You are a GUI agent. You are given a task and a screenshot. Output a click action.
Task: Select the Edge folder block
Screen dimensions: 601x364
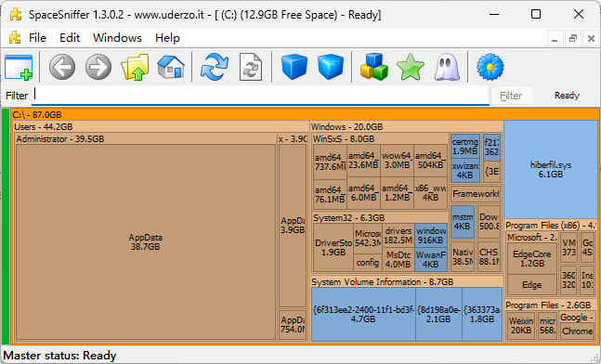pos(531,285)
